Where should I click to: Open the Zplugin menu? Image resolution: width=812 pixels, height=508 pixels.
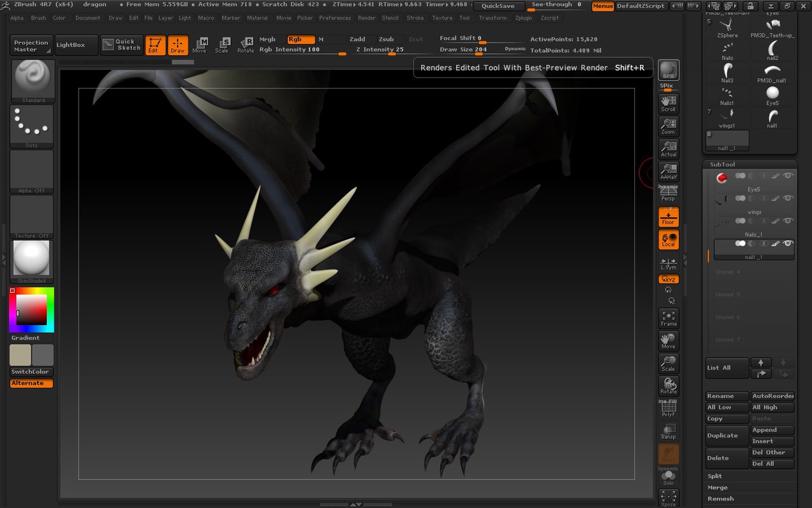pos(523,18)
